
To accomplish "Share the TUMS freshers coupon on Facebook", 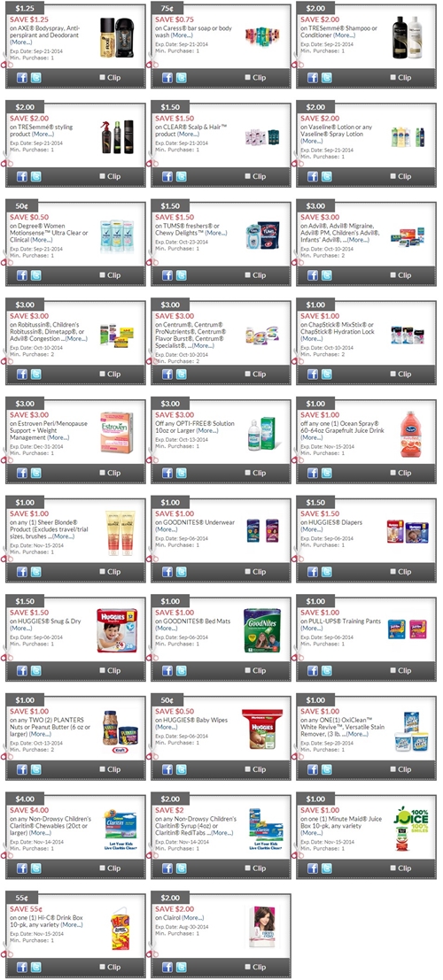I will [x=167, y=275].
